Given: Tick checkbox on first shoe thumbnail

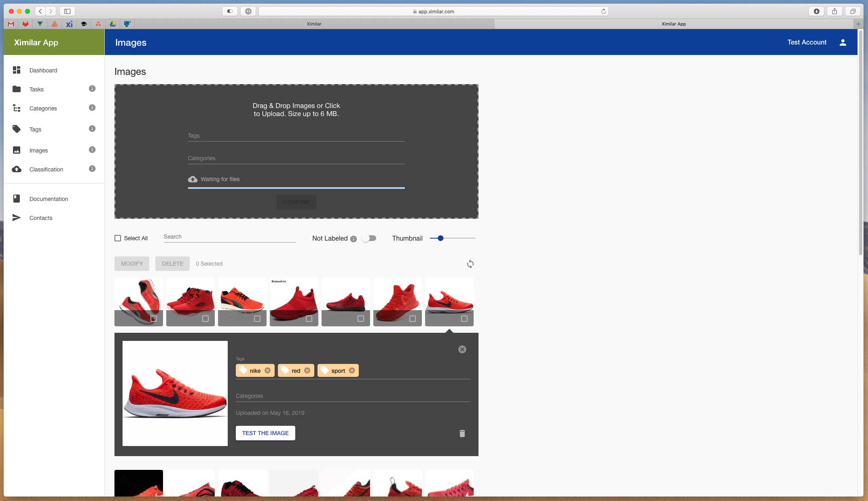Looking at the screenshot, I should [154, 319].
